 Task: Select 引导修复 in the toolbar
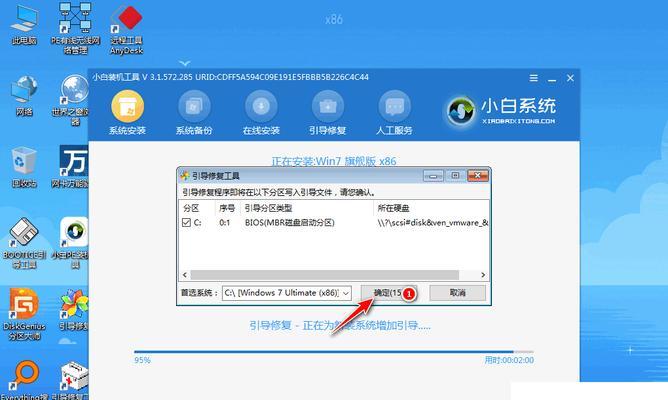[328, 113]
